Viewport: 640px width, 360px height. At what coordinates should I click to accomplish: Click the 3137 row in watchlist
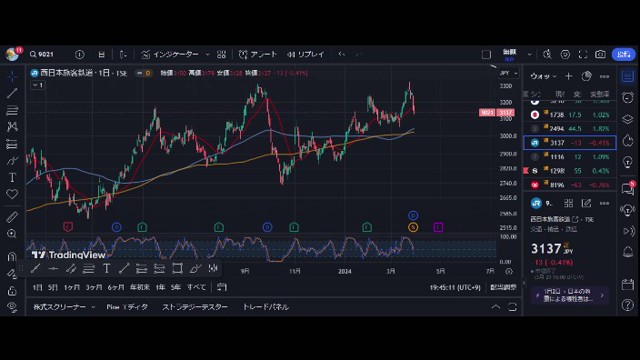pos(570,143)
